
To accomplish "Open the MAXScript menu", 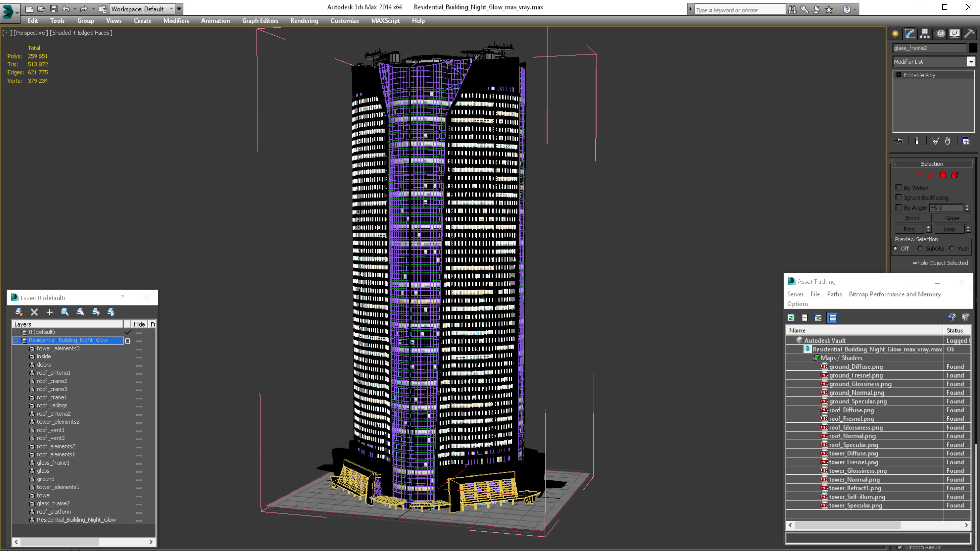I will point(386,21).
